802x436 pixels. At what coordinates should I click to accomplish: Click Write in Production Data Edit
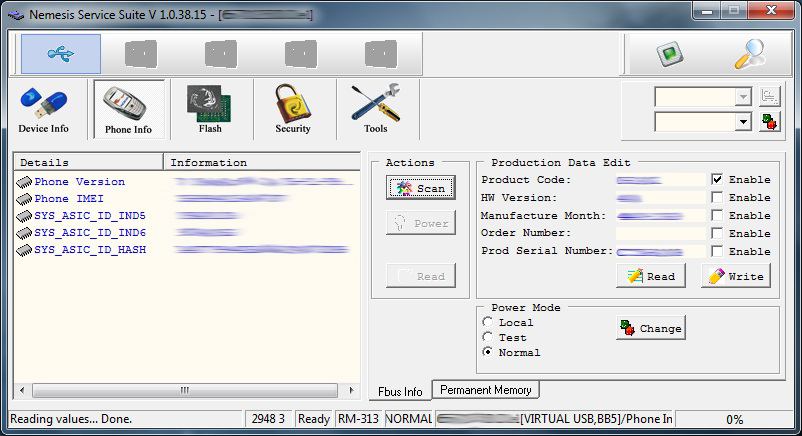(x=736, y=276)
